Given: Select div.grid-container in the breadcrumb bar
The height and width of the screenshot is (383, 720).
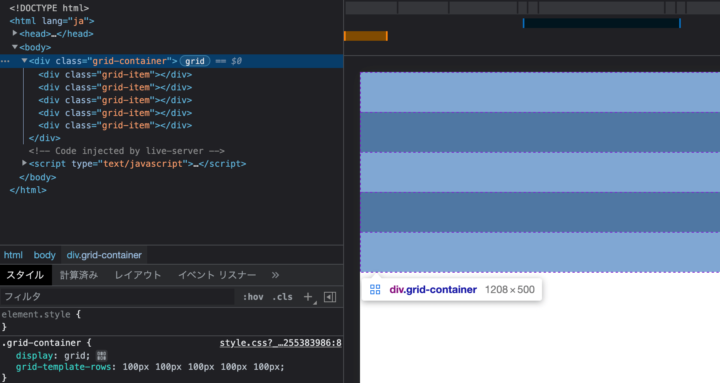Looking at the screenshot, I should coord(104,255).
